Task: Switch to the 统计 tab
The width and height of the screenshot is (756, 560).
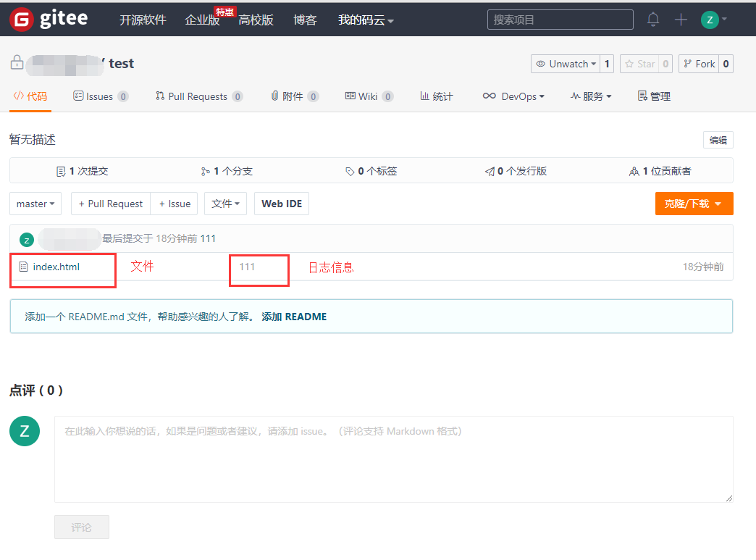Action: coord(437,96)
